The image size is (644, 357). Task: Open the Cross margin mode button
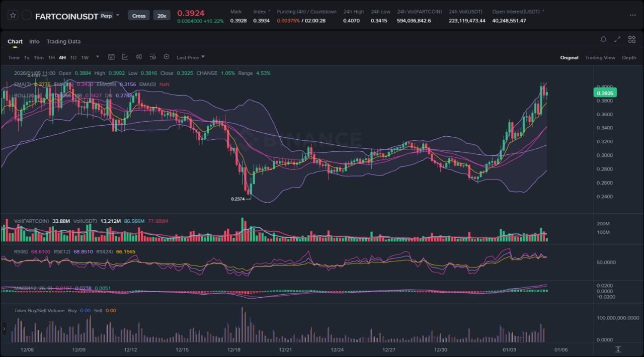139,16
